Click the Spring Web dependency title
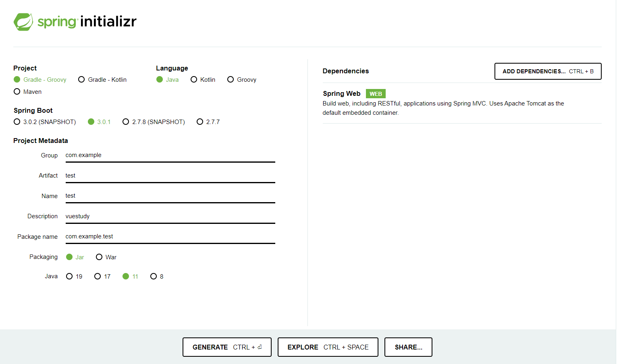Screen dimensions: 617x364 point(342,93)
